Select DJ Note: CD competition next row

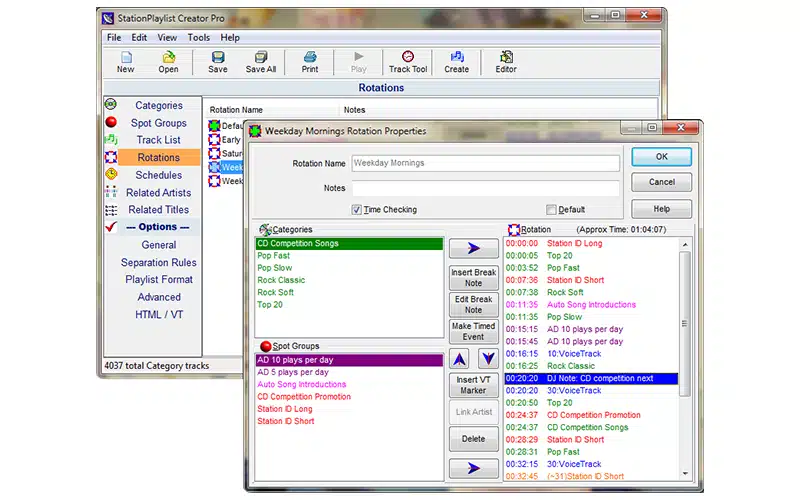pyautogui.click(x=591, y=379)
